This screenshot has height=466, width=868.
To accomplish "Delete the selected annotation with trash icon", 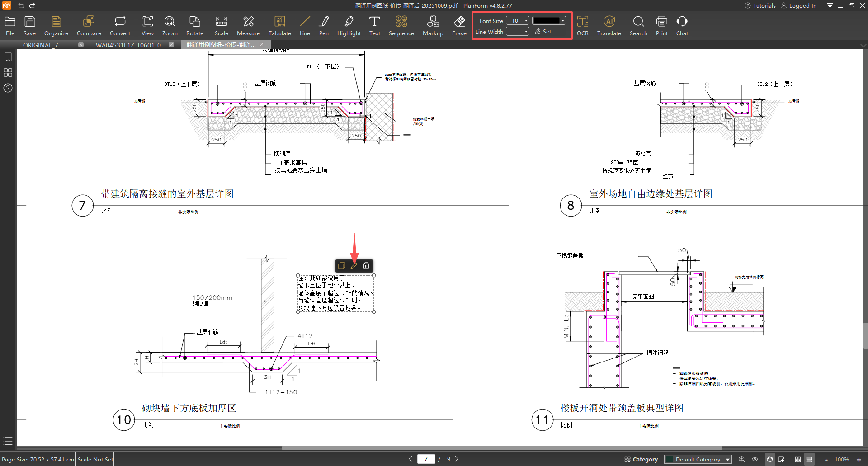I will click(x=366, y=266).
